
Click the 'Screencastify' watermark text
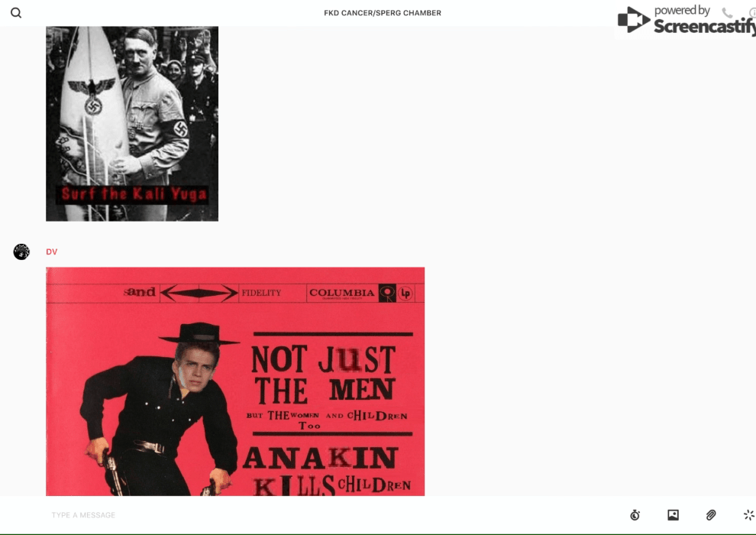pos(704,27)
